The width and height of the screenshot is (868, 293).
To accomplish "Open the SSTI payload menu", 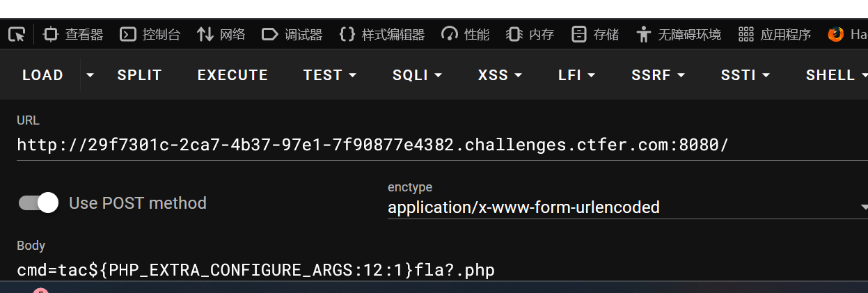I will pos(745,75).
